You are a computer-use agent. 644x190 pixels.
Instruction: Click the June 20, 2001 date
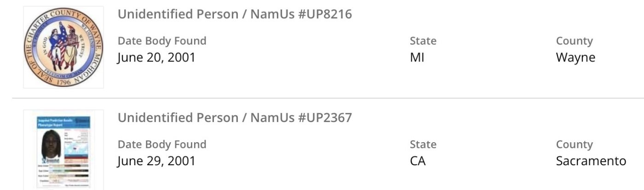point(156,58)
